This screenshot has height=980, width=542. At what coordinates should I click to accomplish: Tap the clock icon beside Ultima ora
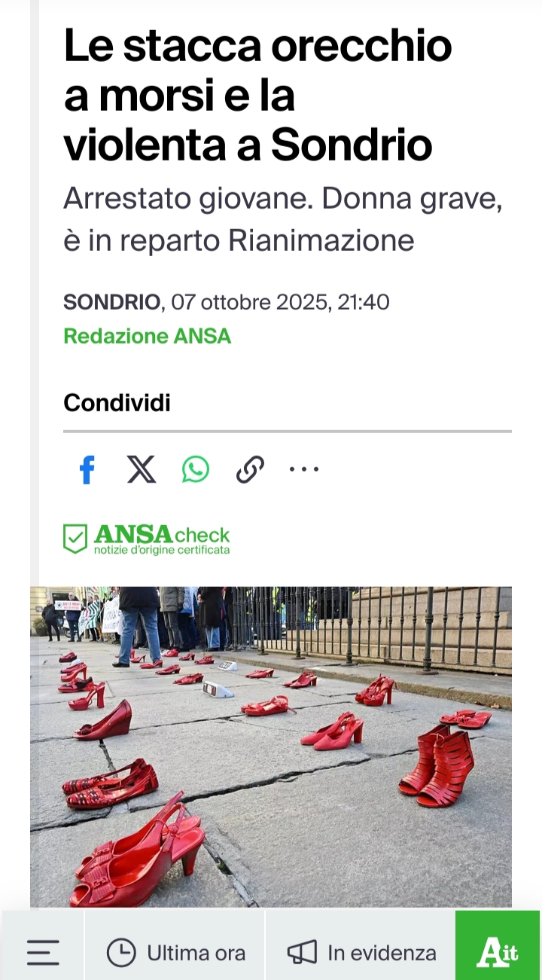pyautogui.click(x=121, y=953)
